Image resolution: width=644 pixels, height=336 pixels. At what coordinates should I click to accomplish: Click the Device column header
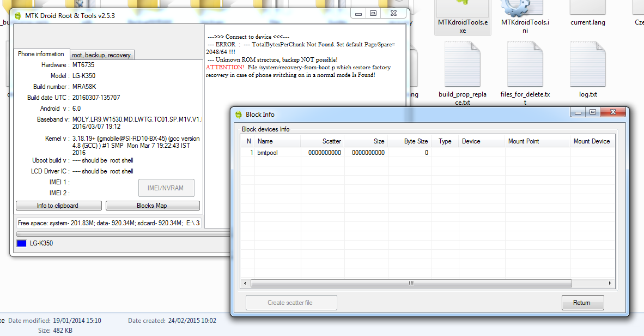tap(482, 141)
